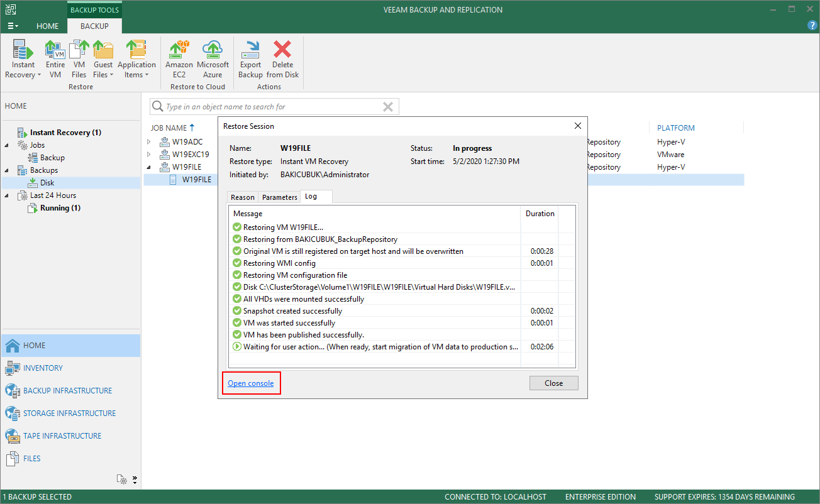Click the navigation pane options gear icon
Viewport: 820px width, 504px height.
pos(122,479)
